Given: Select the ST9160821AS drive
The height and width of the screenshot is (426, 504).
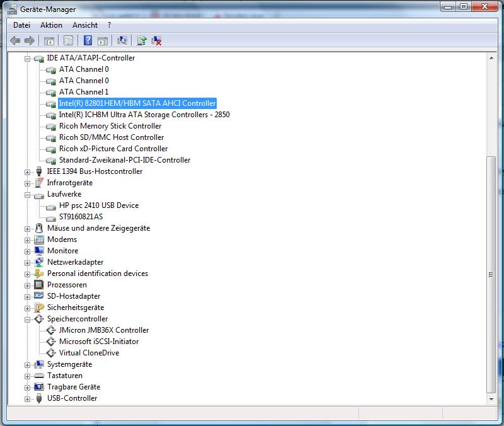Looking at the screenshot, I should coord(81,217).
